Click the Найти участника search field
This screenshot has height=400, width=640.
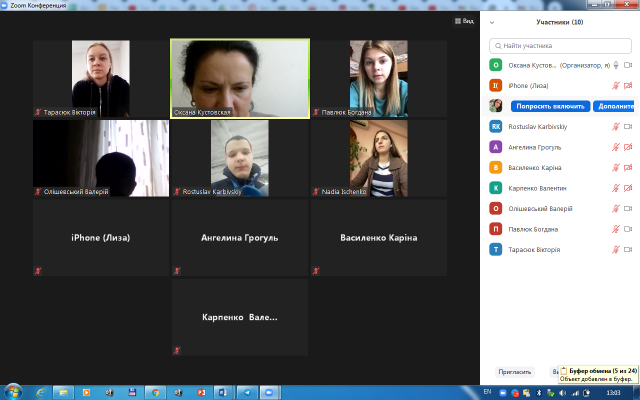tap(560, 46)
